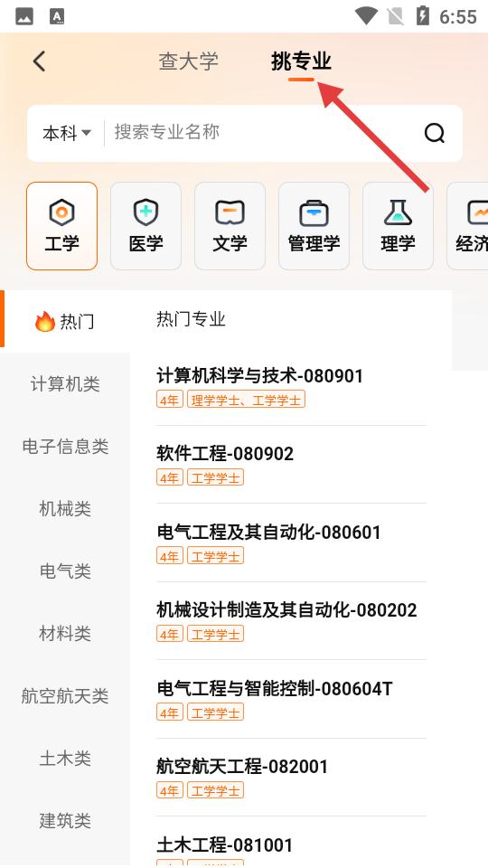The width and height of the screenshot is (488, 868).
Task: Select 电子信息类 in the left sidebar
Action: (x=65, y=446)
